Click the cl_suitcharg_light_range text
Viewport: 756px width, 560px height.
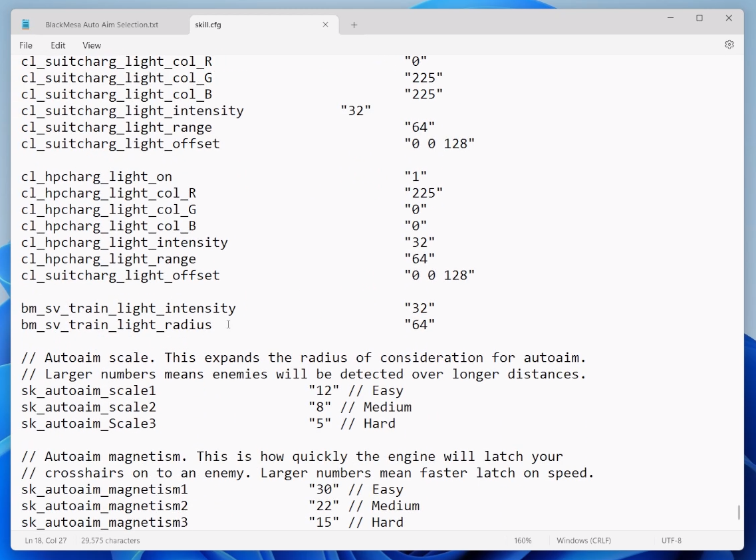pos(116,127)
